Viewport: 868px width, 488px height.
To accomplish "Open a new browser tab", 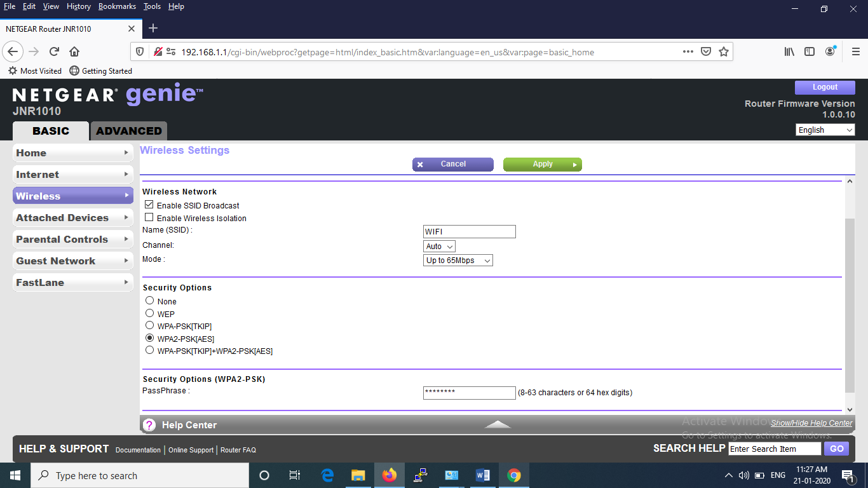I will [x=153, y=28].
